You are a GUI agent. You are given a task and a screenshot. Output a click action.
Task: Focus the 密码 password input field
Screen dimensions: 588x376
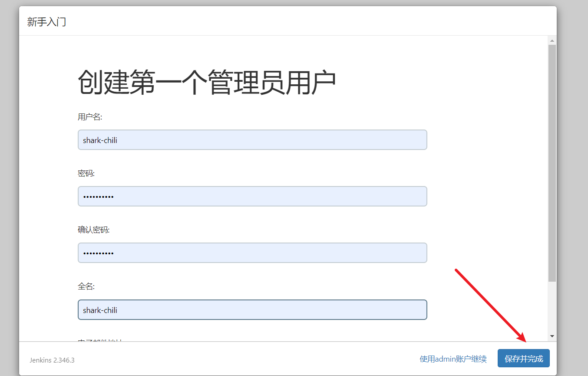click(252, 196)
